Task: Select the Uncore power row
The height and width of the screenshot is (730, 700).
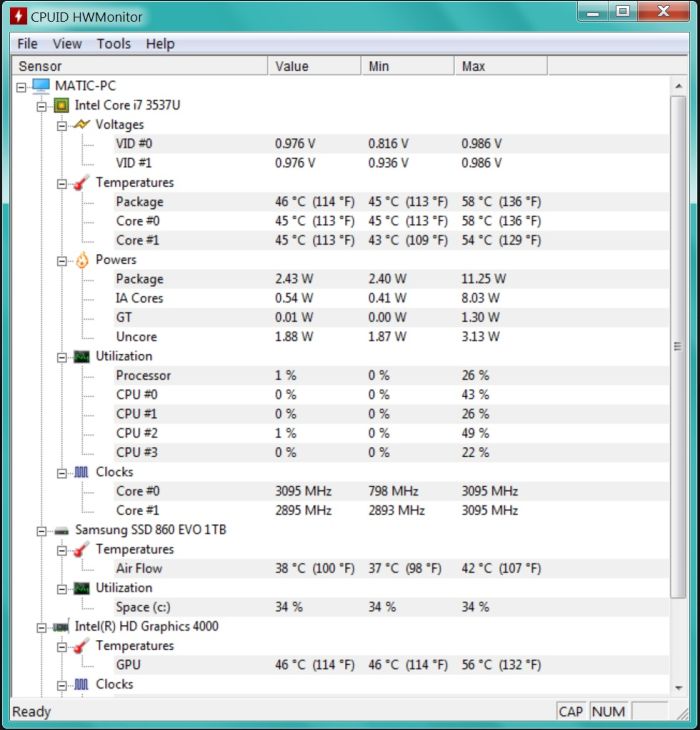Action: point(391,337)
